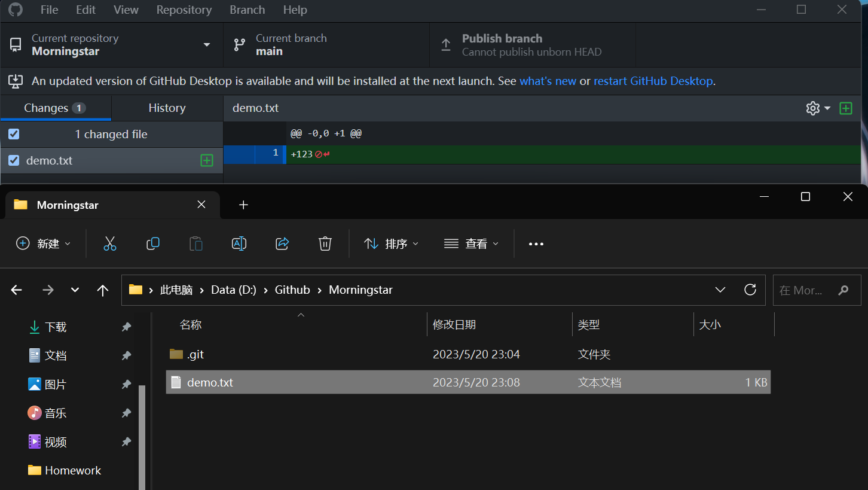Select demo.txt in the changed files list
The width and height of the screenshot is (868, 490).
112,160
